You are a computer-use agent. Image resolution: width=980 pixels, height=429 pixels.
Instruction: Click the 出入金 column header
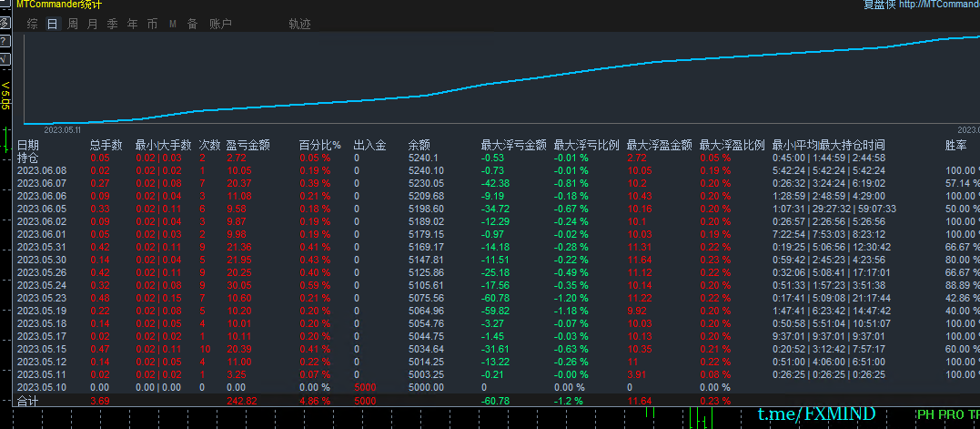pyautogui.click(x=369, y=145)
